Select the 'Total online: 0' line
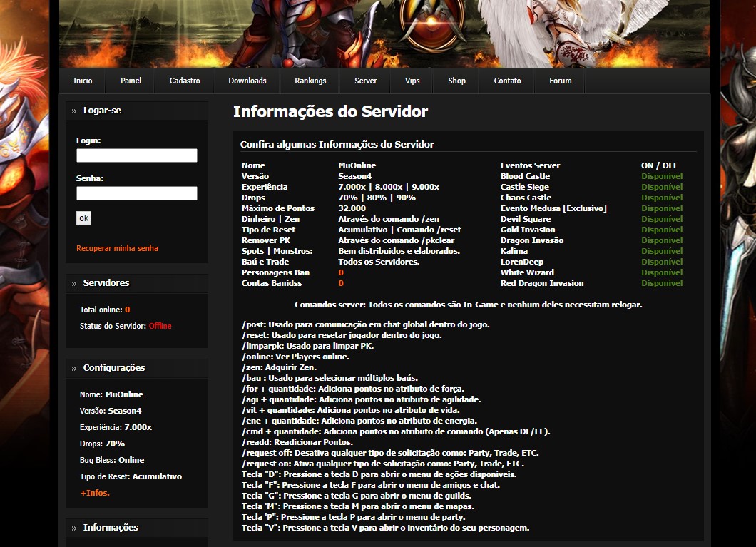Viewport: 756px width, 547px height. (105, 310)
